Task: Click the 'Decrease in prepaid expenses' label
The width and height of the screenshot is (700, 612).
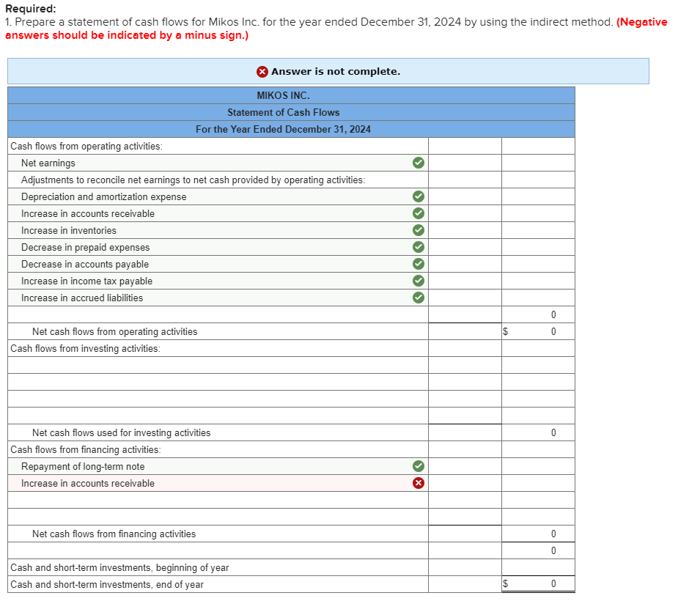Action: point(85,247)
